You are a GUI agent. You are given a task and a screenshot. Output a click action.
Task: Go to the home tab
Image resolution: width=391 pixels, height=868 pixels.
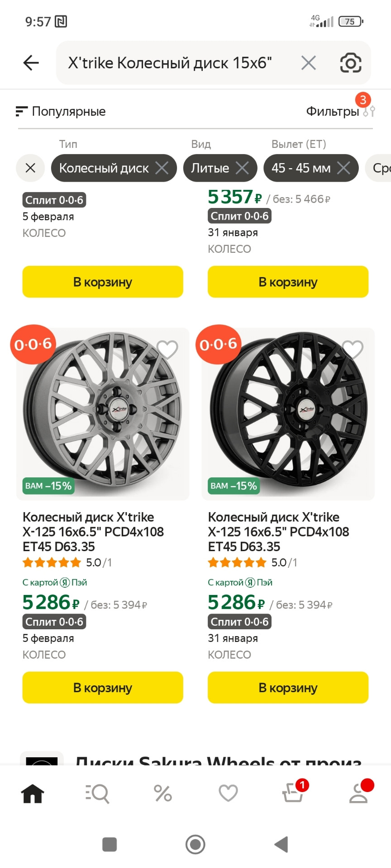pos(33,793)
